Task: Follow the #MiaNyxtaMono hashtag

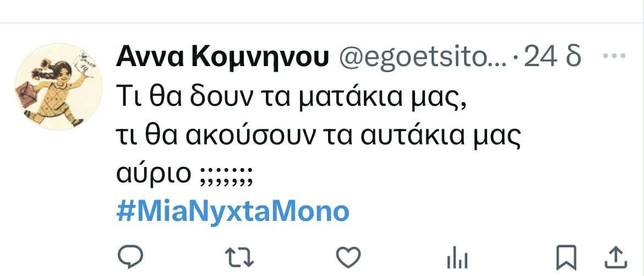Action: pyautogui.click(x=233, y=213)
